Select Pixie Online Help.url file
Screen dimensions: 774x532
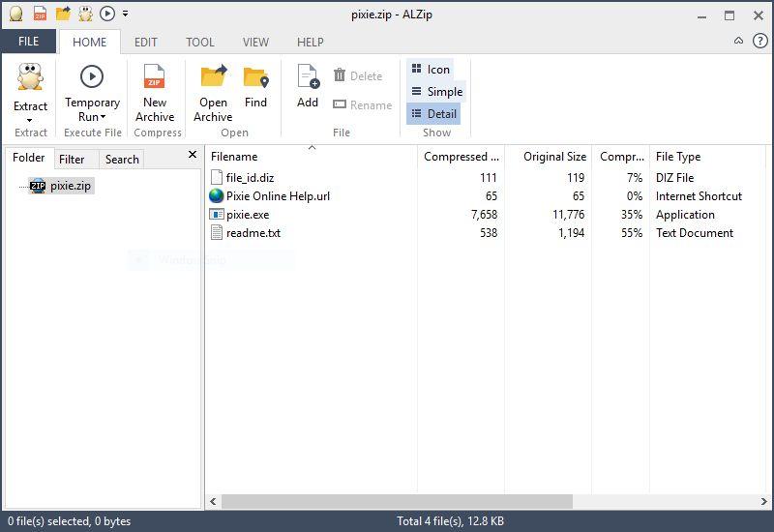(278, 196)
